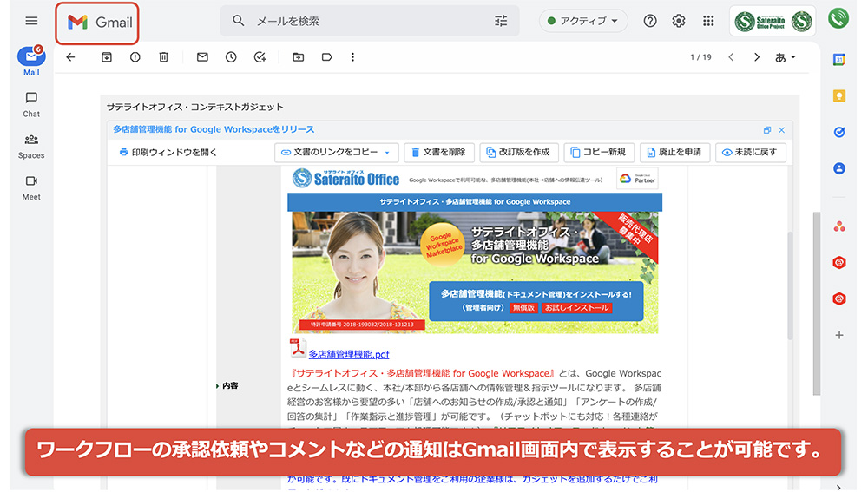868x492 pixels.
Task: Open Google Calendar side panel
Action: coord(839,60)
